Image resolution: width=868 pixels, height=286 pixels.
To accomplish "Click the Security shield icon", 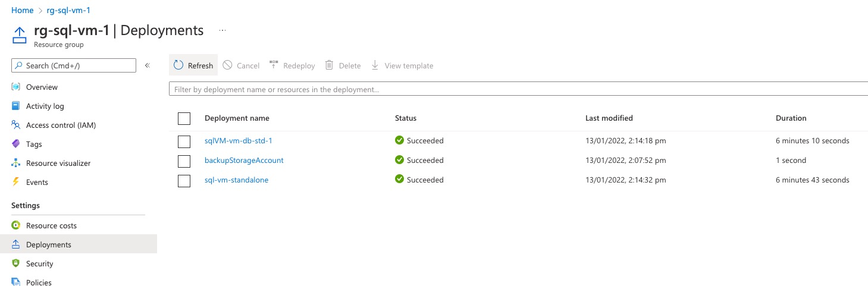I will tap(16, 263).
